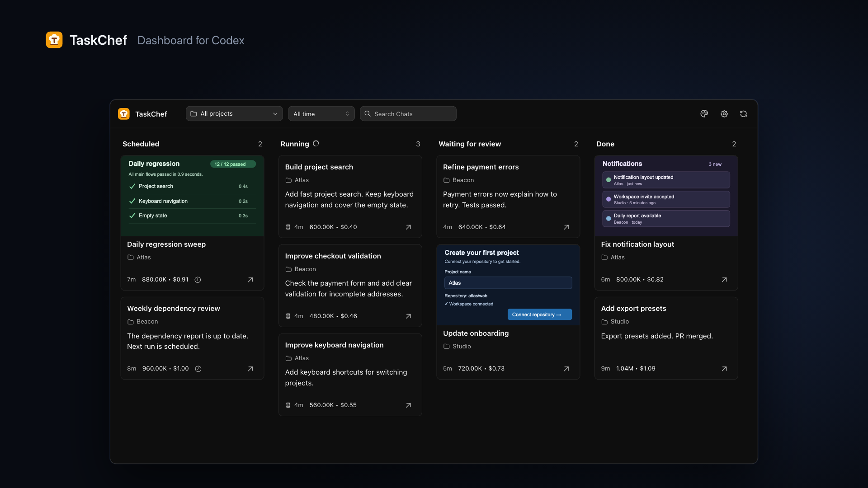Click the Running column spinner icon
The height and width of the screenshot is (488, 868).
click(316, 144)
